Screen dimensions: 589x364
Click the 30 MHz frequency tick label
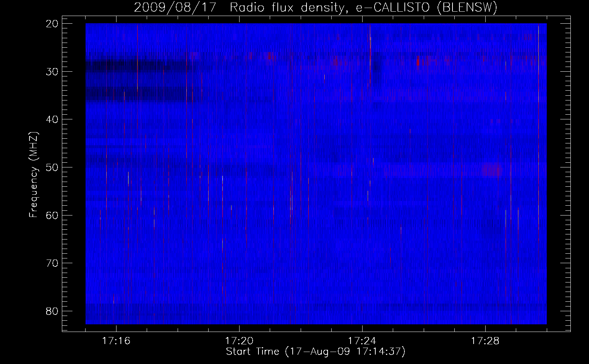(x=52, y=71)
